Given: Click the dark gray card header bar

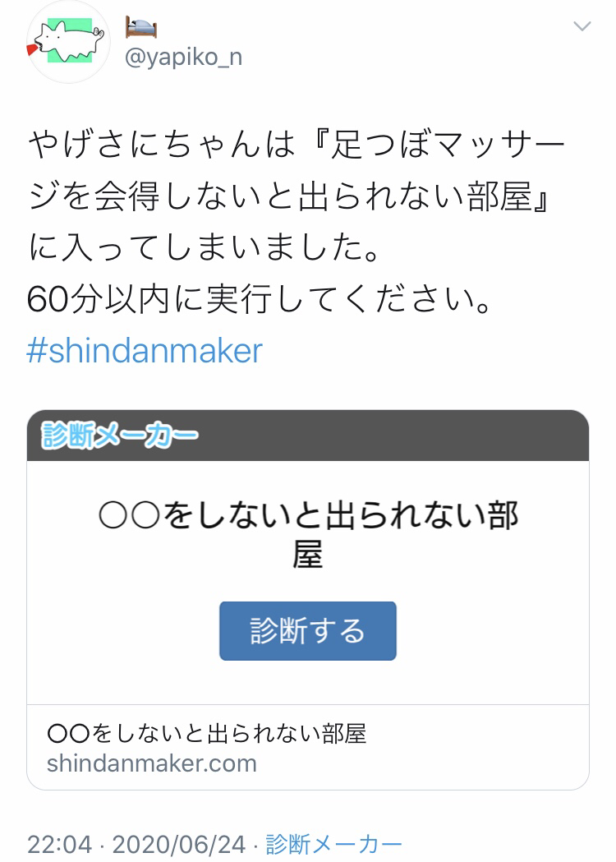Looking at the screenshot, I should pyautogui.click(x=308, y=436).
